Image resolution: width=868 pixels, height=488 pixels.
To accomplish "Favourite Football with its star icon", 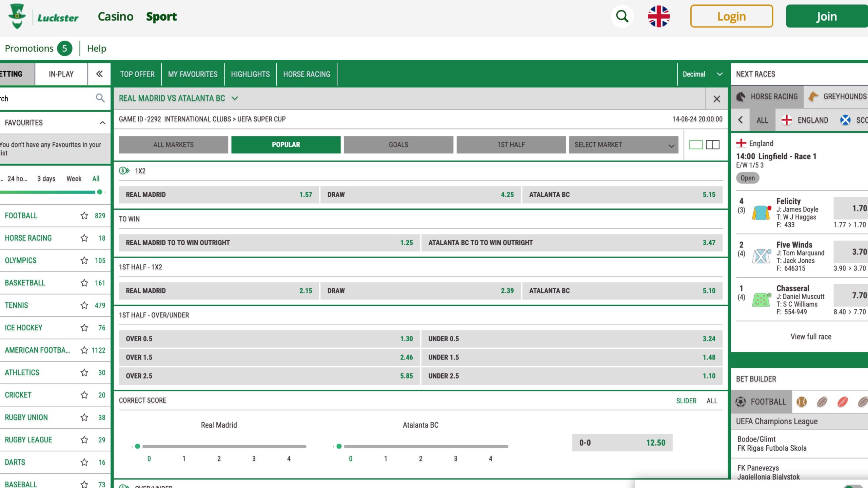I will coord(84,216).
